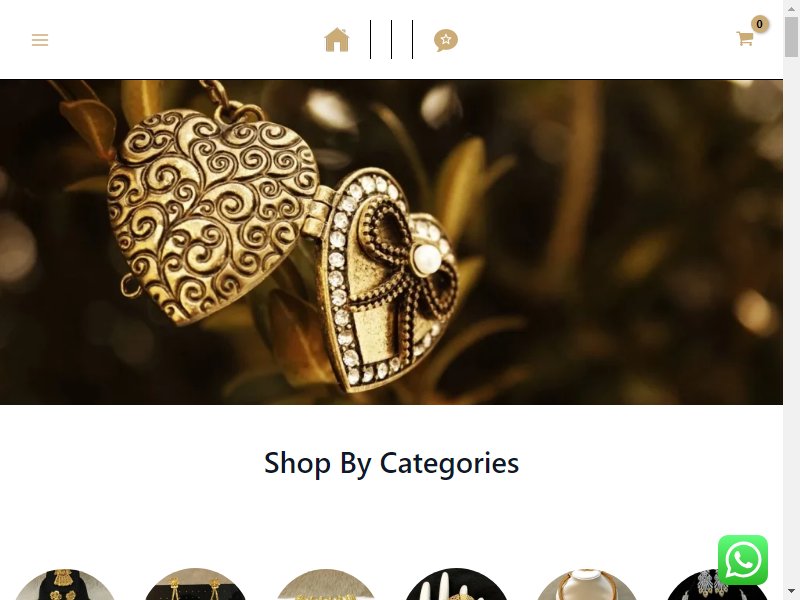The width and height of the screenshot is (800, 600).
Task: Click the scrollbar up arrow
Action: (791, 6)
